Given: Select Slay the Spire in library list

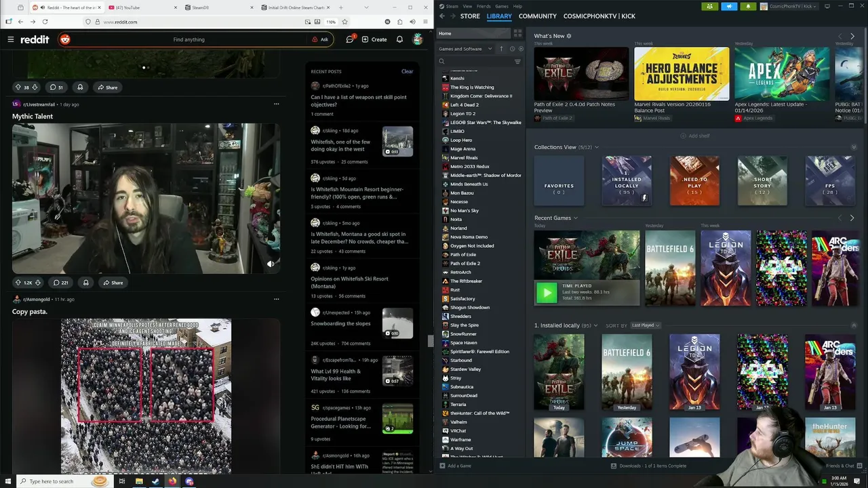Looking at the screenshot, I should click(465, 325).
